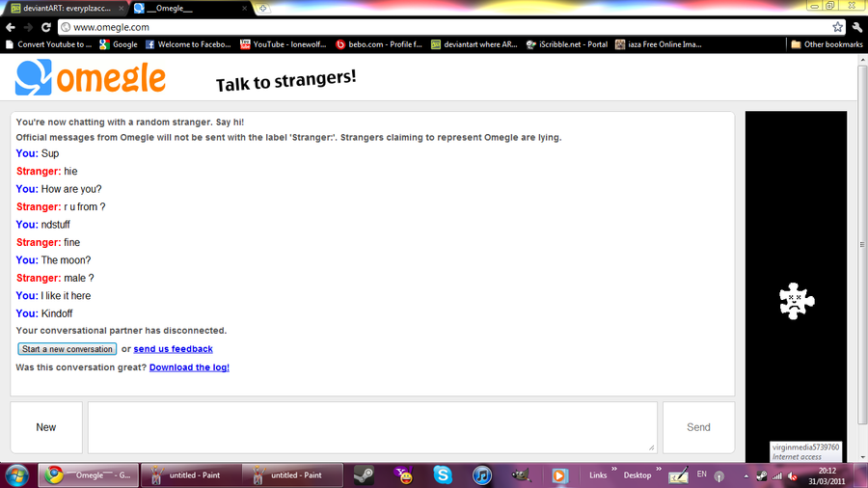
Task: Open the YouTube lonewolf bookmark
Action: tap(284, 44)
